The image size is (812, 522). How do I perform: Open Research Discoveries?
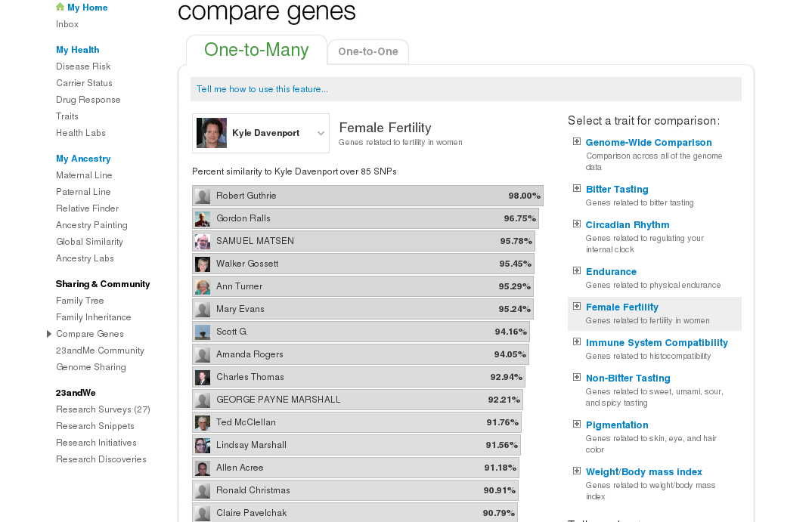coord(101,459)
